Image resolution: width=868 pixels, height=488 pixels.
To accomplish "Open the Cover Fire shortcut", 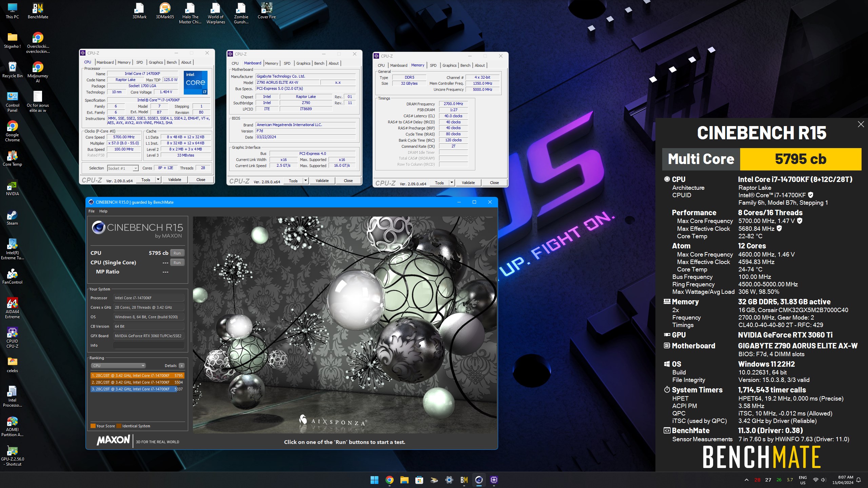I will click(267, 11).
